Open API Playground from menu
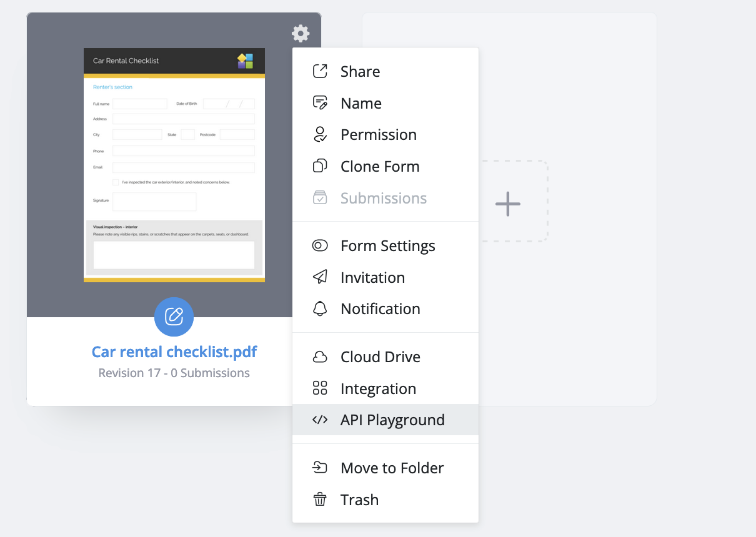The image size is (756, 537). tap(392, 420)
